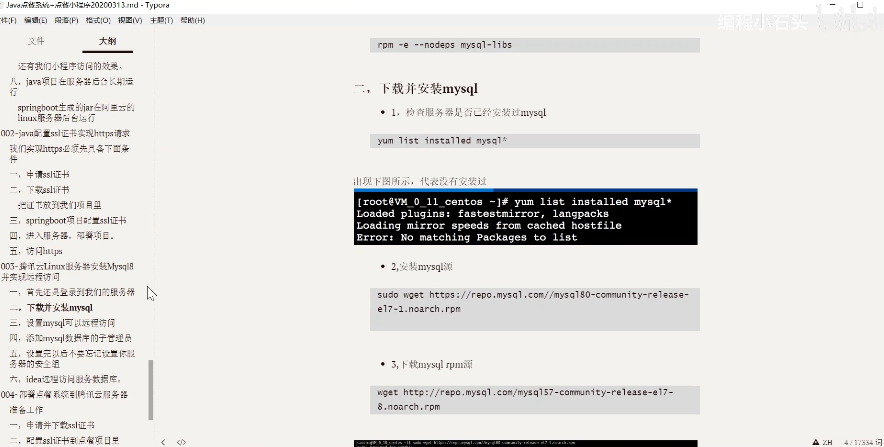Jump to outline item 还有我们小程序访问的效果
Image resolution: width=884 pixels, height=447 pixels.
pos(70,67)
